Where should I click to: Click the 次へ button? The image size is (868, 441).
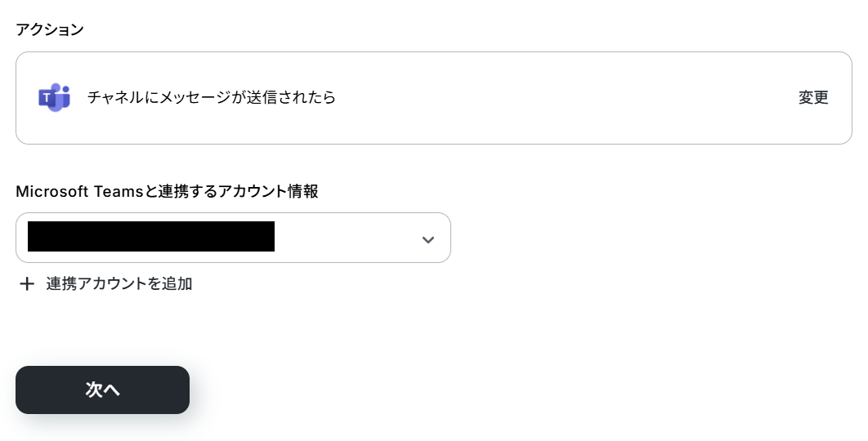tap(102, 390)
